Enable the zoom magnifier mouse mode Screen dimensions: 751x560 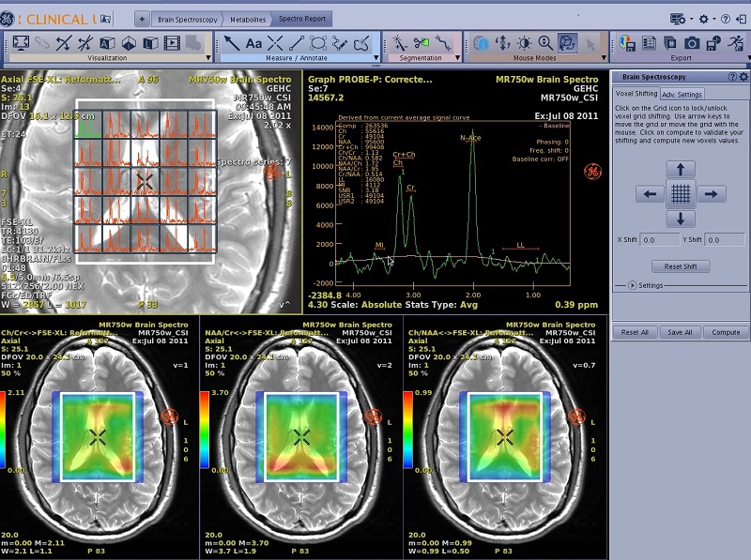546,43
